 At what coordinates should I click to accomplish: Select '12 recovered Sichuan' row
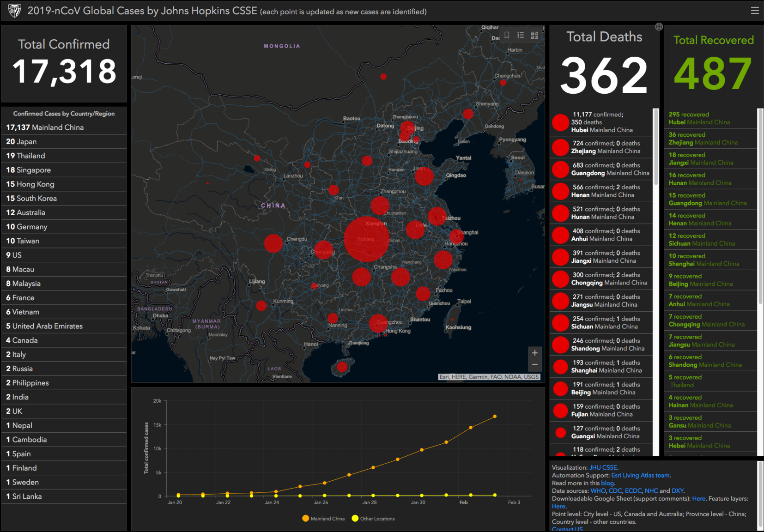[711, 240]
